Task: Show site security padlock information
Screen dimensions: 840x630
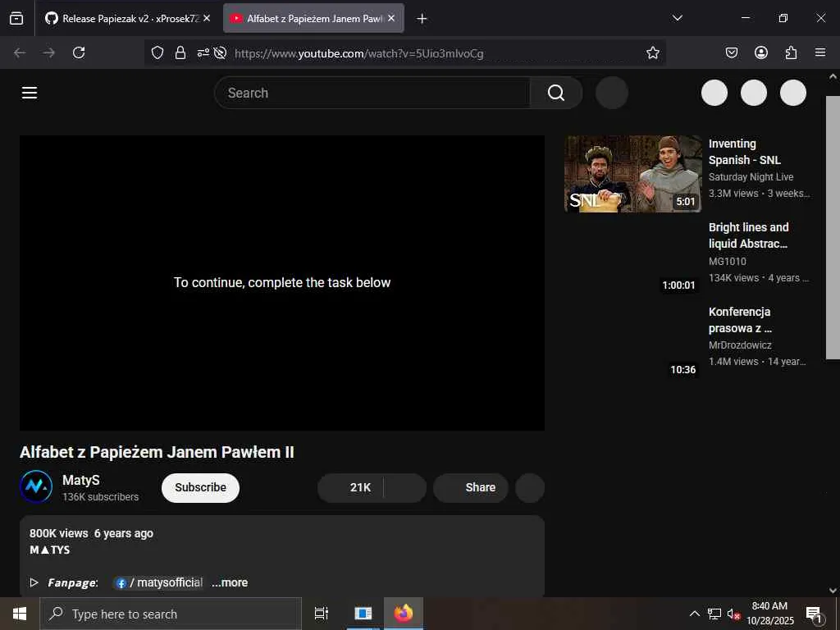Action: (x=180, y=52)
